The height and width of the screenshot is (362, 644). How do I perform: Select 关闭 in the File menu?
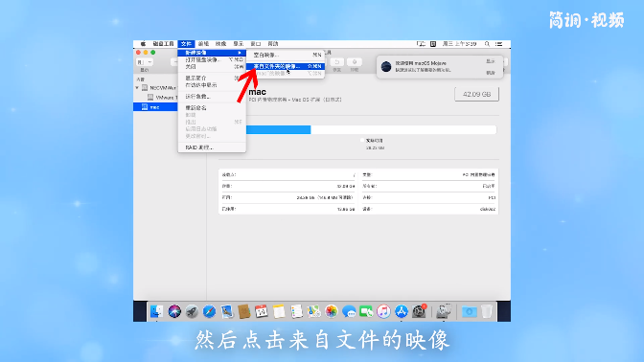[212, 66]
